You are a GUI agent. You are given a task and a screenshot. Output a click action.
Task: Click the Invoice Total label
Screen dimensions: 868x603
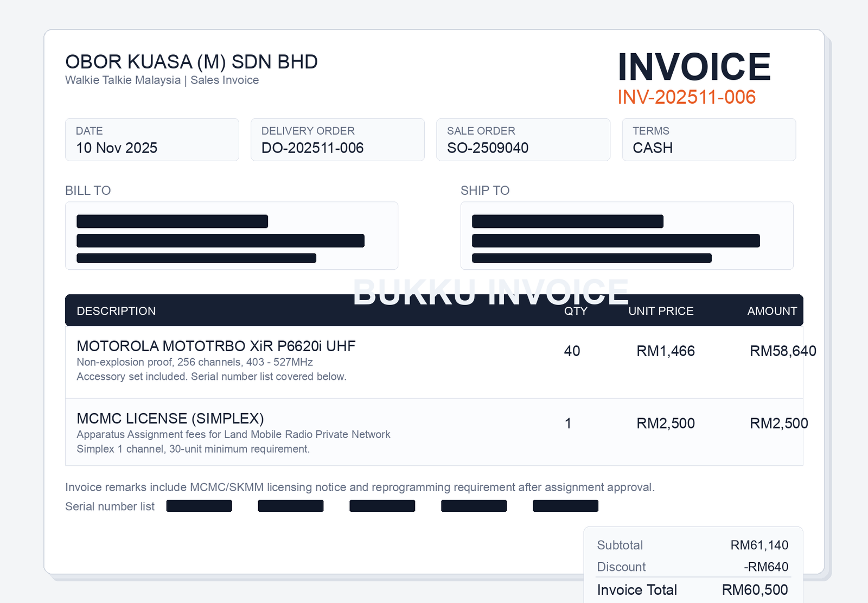tap(637, 590)
